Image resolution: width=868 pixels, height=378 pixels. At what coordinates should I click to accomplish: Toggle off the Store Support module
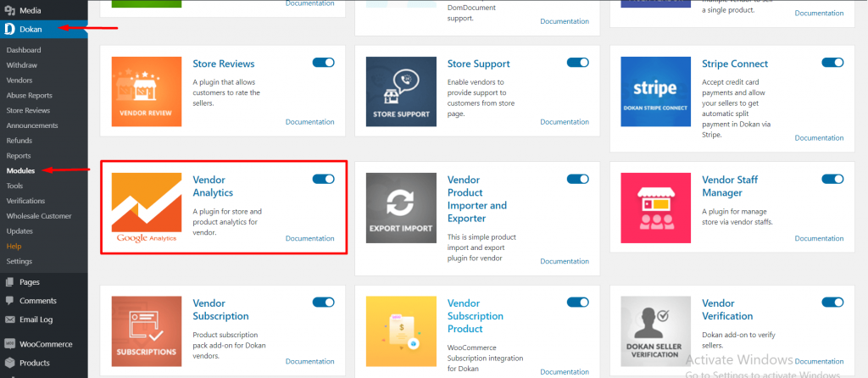point(578,63)
